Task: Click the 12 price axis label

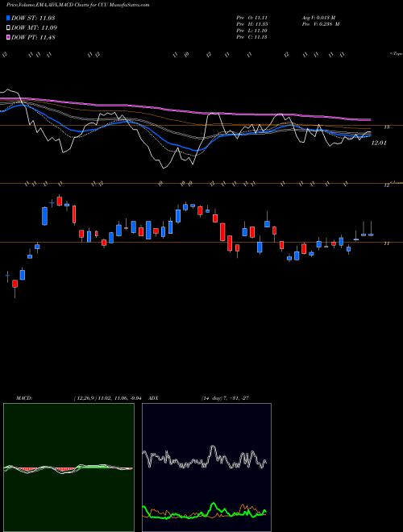Action: coord(386,185)
